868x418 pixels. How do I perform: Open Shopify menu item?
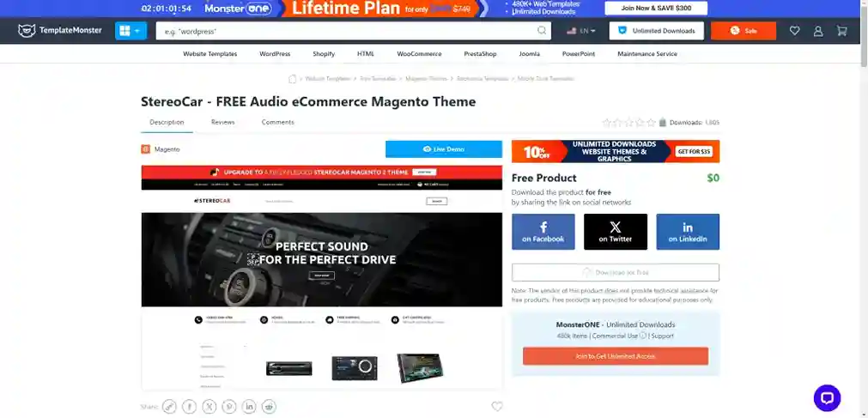click(324, 54)
